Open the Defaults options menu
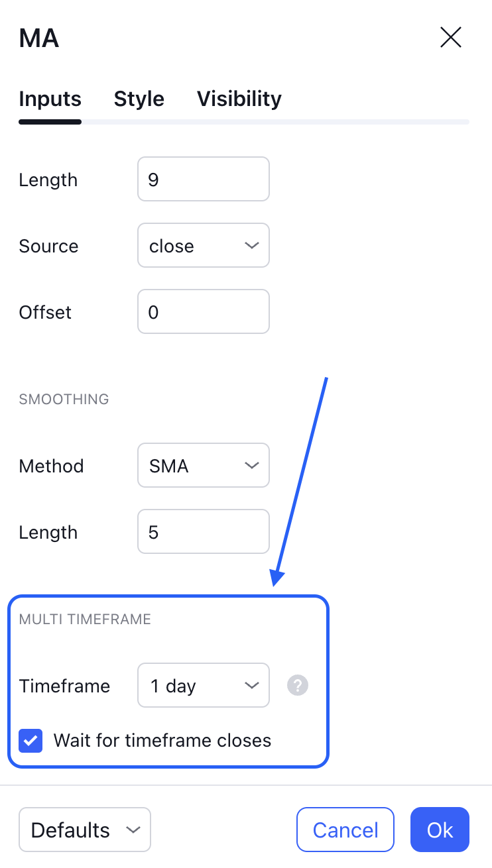The height and width of the screenshot is (868, 492). pos(85,830)
